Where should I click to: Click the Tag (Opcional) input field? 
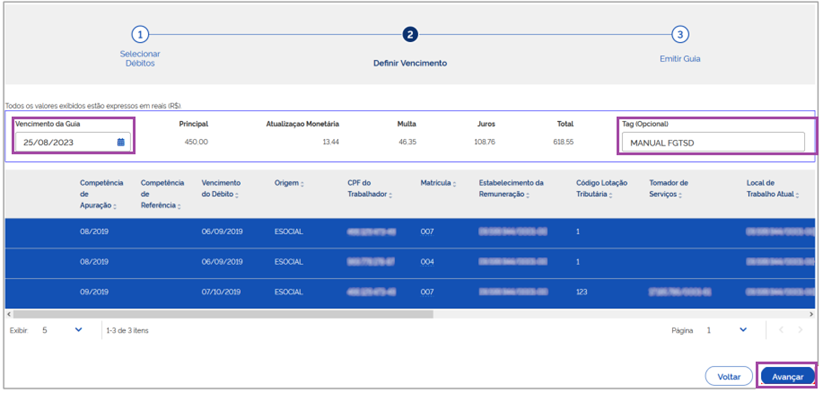point(713,142)
